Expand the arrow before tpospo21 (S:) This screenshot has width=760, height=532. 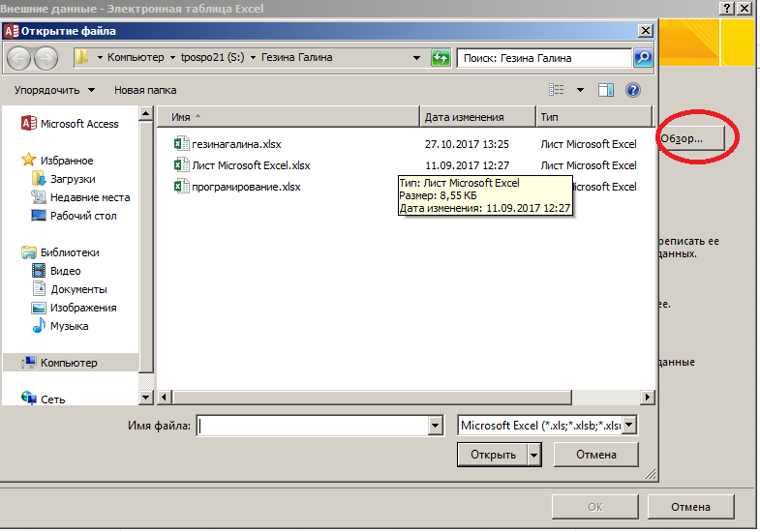tap(172, 58)
